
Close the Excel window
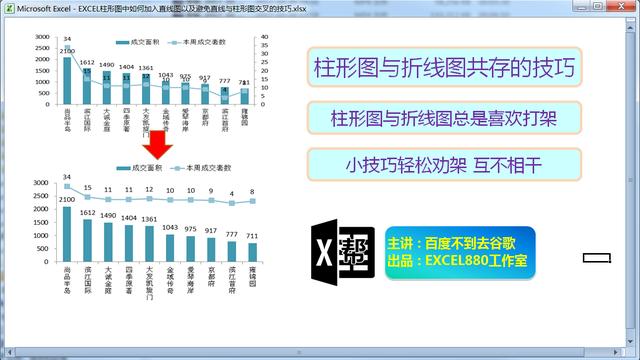[621, 6]
